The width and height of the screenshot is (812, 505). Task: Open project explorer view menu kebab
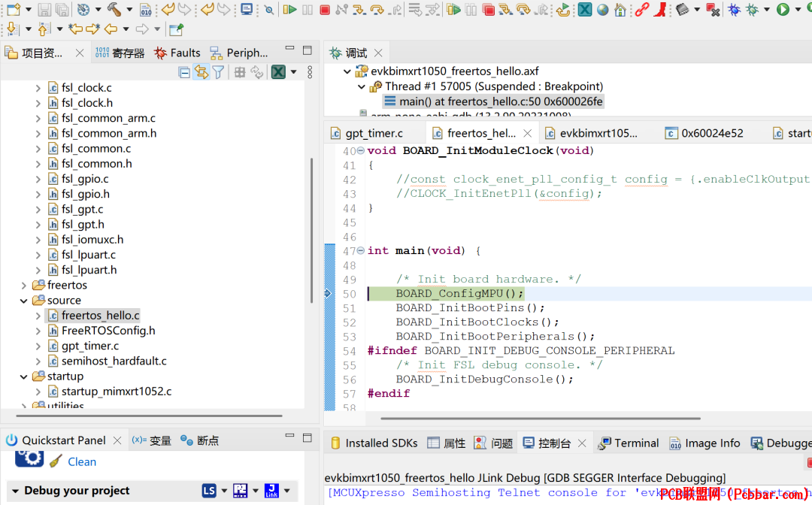point(310,72)
